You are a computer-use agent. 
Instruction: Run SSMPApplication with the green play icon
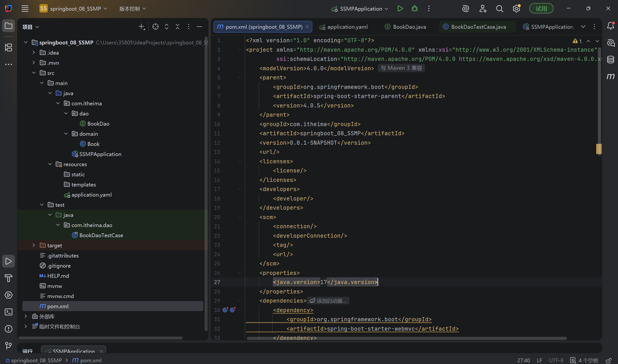(x=400, y=9)
